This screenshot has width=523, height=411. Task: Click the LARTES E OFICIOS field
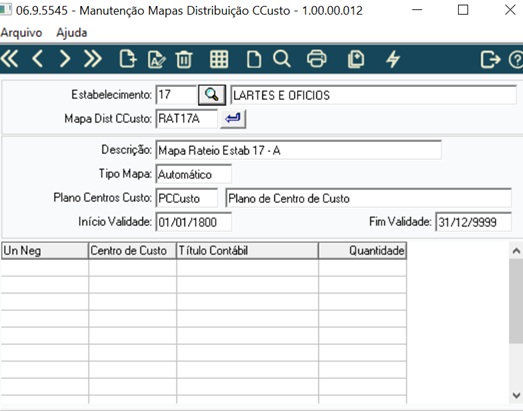[x=374, y=95]
